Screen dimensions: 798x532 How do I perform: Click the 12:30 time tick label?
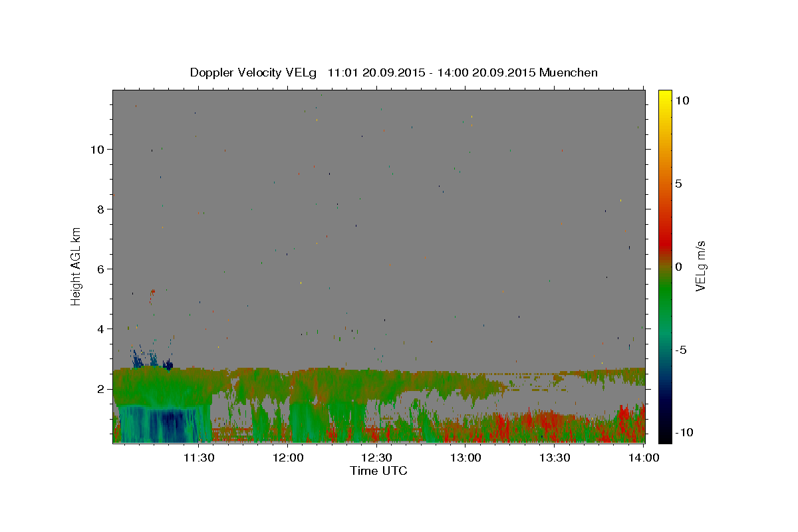coord(376,458)
